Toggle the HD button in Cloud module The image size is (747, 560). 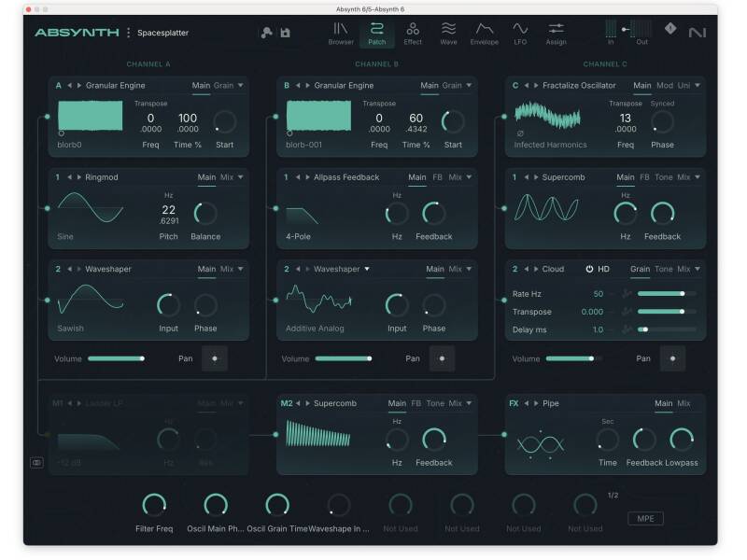(x=598, y=269)
